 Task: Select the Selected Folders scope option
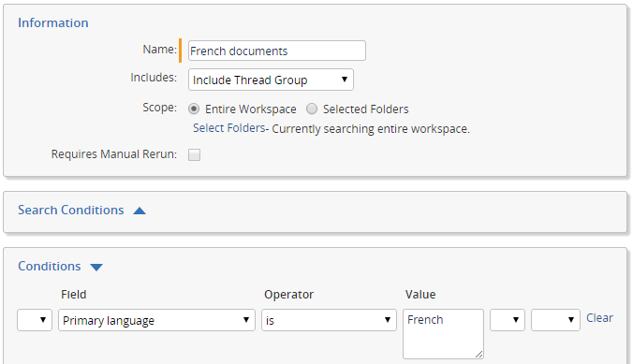coord(312,109)
